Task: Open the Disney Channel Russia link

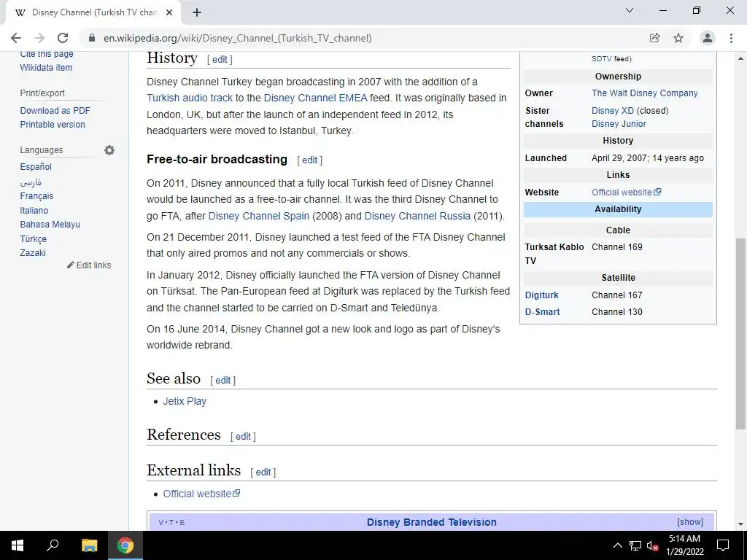Action: [x=417, y=216]
